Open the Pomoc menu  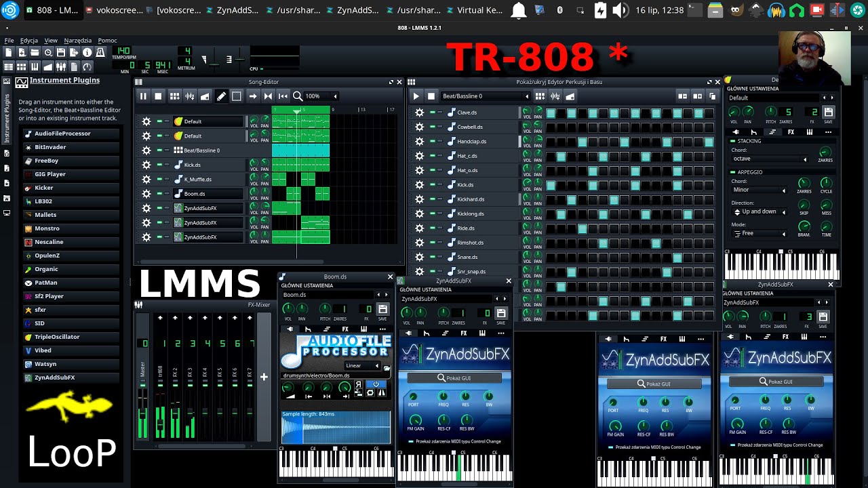click(x=107, y=41)
